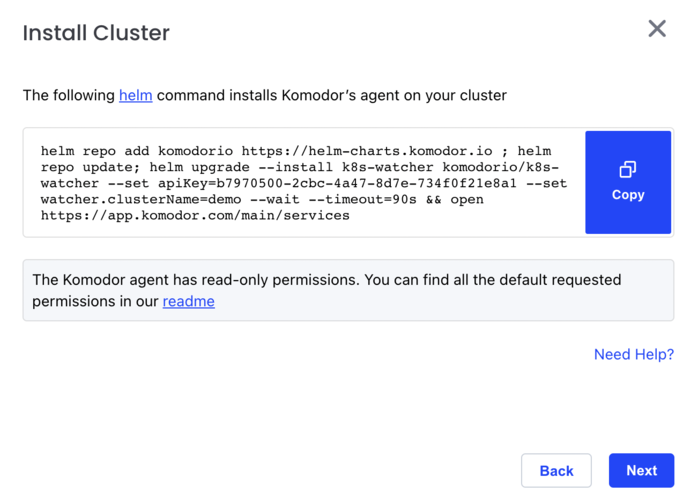Click the Need Help? link
The height and width of the screenshot is (500, 698).
(x=634, y=354)
